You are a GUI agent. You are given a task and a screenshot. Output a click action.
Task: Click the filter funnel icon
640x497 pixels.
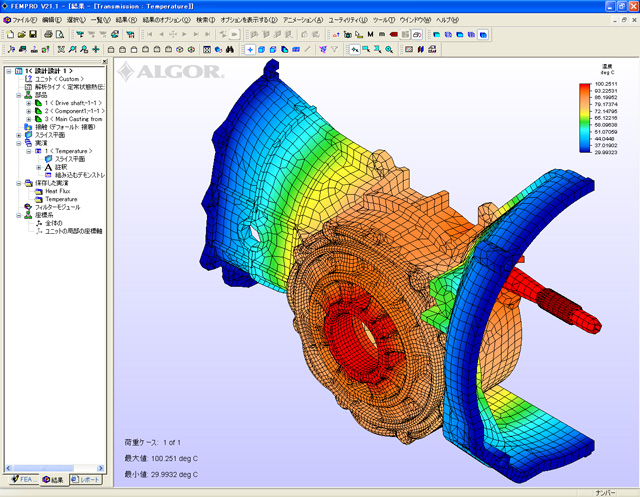334,49
